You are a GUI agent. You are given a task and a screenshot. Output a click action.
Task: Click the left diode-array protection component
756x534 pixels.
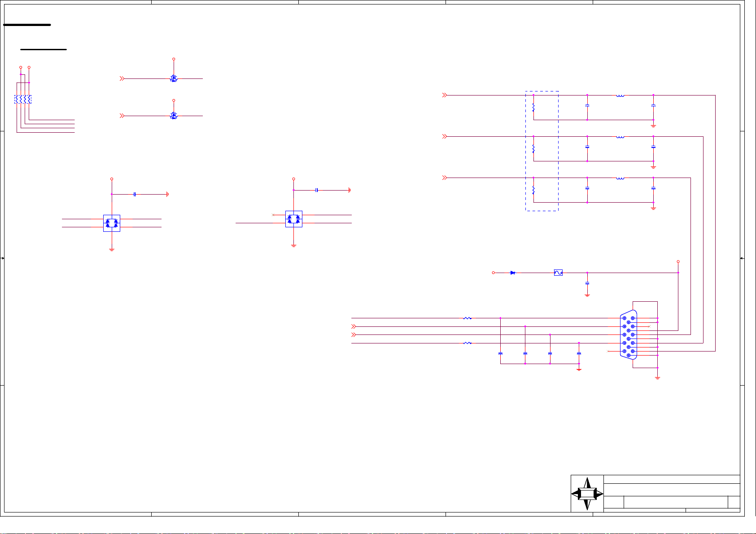pos(112,223)
